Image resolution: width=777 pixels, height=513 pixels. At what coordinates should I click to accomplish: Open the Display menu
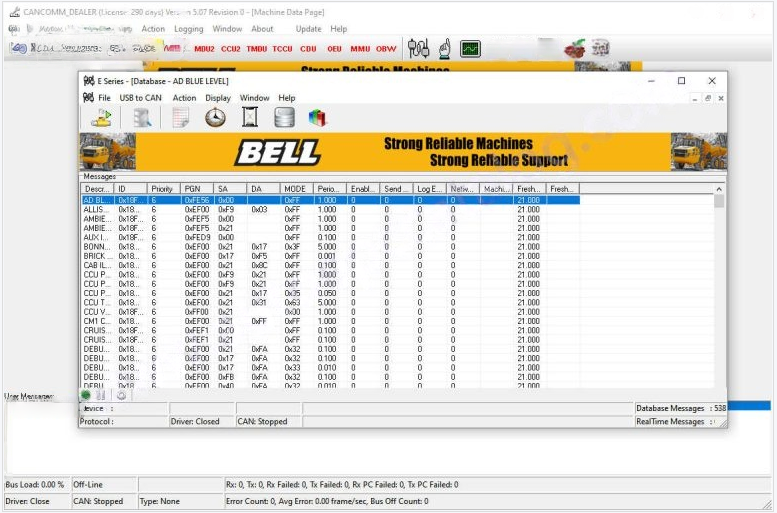tap(218, 98)
